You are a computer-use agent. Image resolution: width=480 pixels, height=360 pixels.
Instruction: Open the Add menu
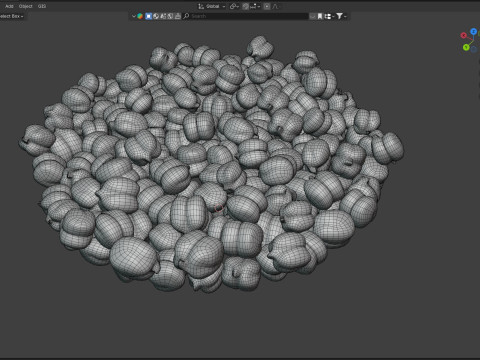[9, 6]
